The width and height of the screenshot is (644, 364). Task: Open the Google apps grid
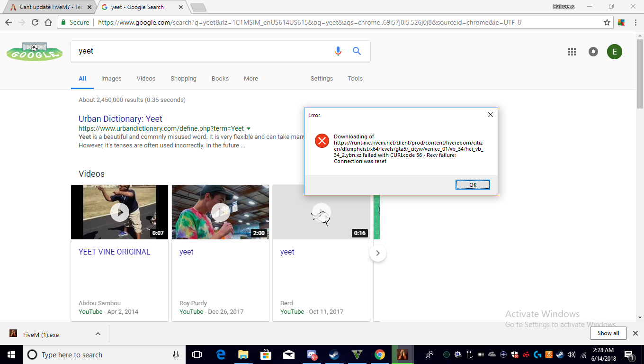pos(572,52)
